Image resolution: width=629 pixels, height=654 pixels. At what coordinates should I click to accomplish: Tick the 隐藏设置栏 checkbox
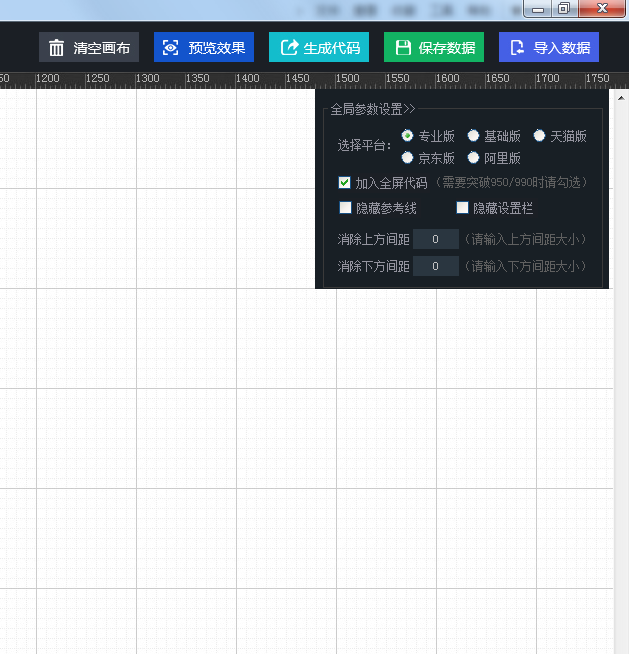pos(462,207)
